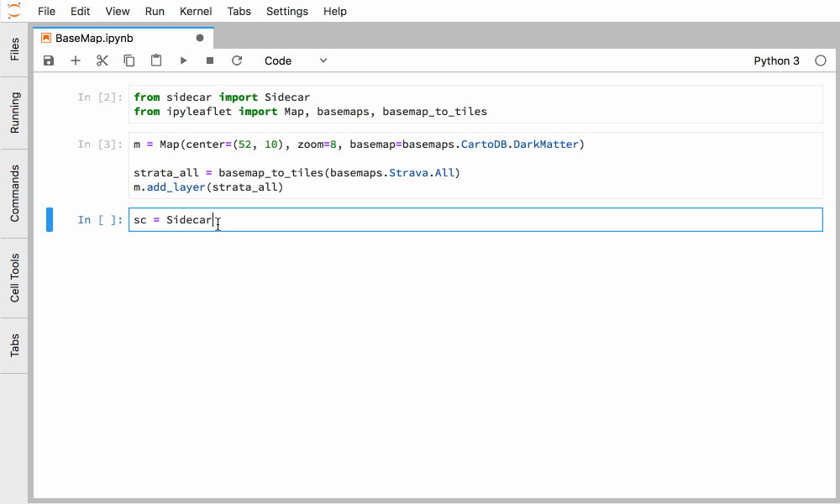Image resolution: width=840 pixels, height=504 pixels.
Task: Click 'from ipyleaflet import Map' line
Action: click(x=310, y=112)
